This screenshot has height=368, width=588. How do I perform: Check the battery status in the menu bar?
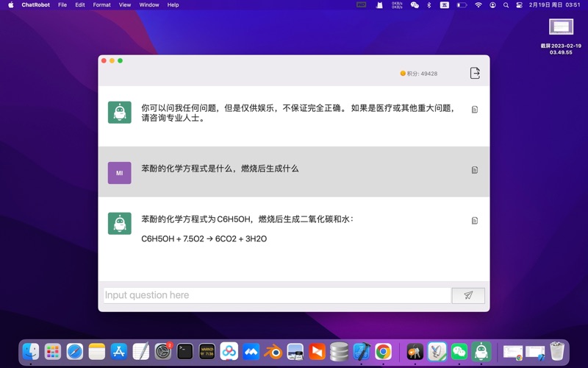pos(462,5)
